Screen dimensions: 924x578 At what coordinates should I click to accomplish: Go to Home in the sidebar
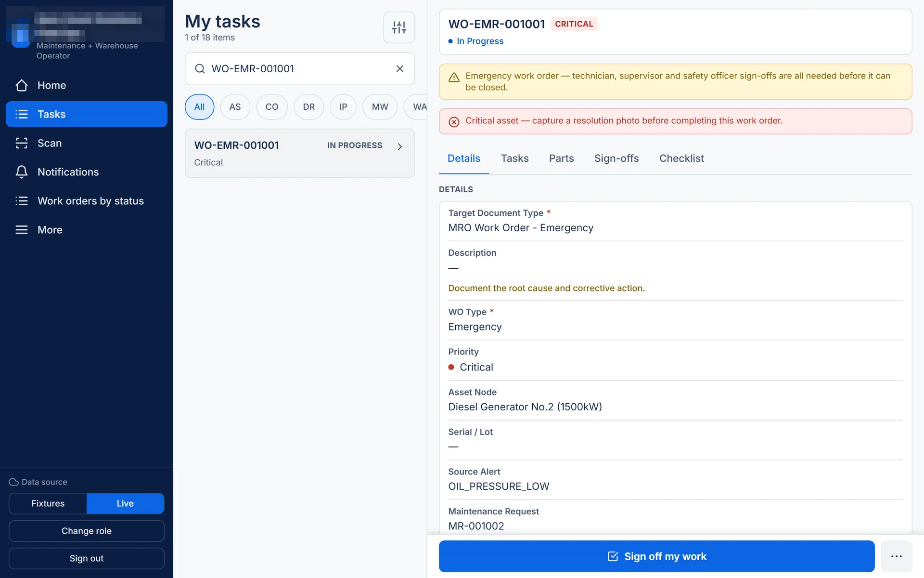coord(87,85)
